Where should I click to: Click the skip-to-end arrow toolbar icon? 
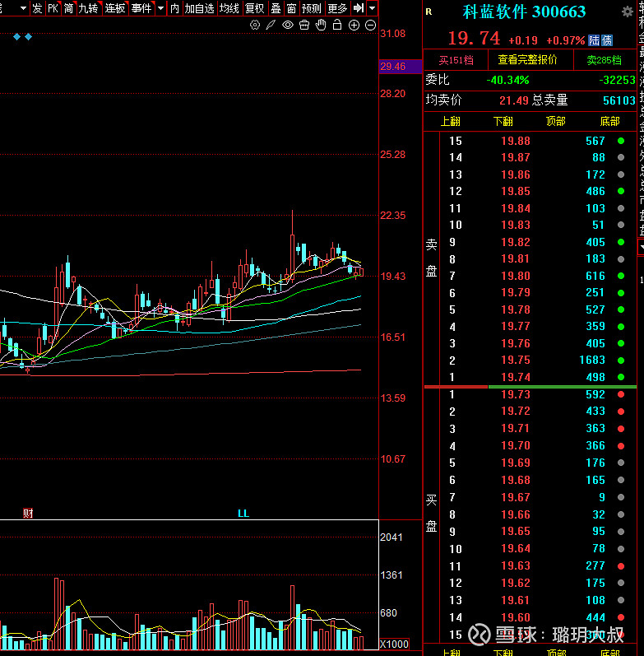(359, 8)
